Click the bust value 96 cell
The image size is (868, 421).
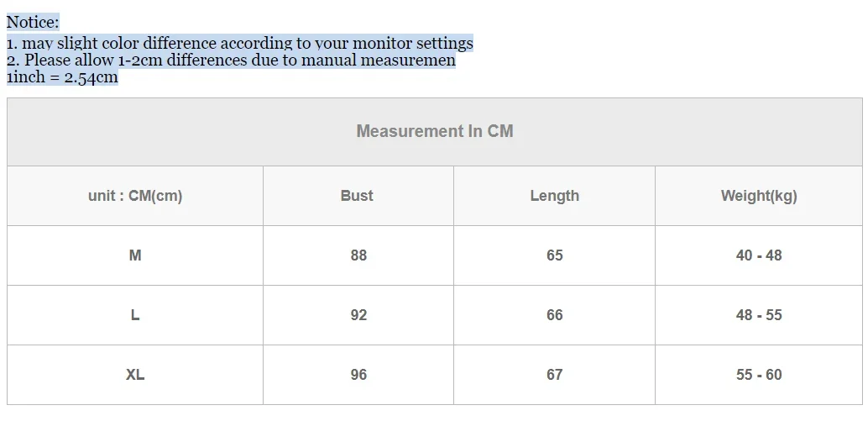(358, 375)
